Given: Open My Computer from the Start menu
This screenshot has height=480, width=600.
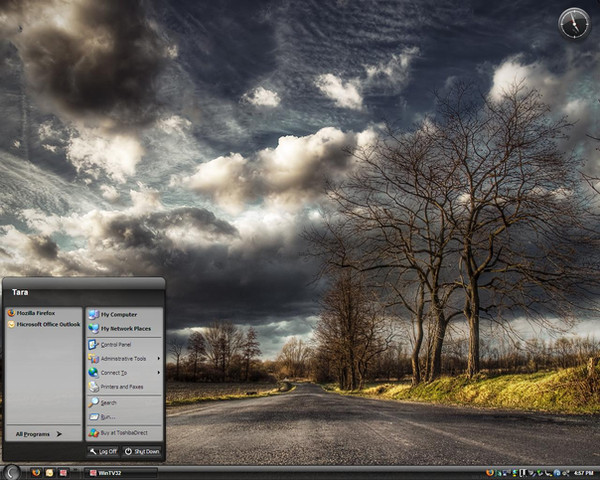Looking at the screenshot, I should 124,314.
